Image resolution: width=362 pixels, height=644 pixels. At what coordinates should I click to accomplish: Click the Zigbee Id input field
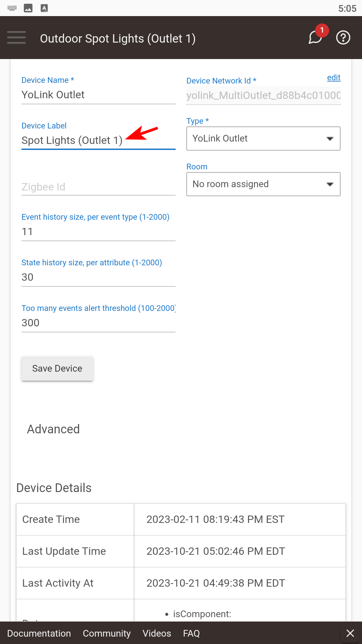(x=99, y=187)
